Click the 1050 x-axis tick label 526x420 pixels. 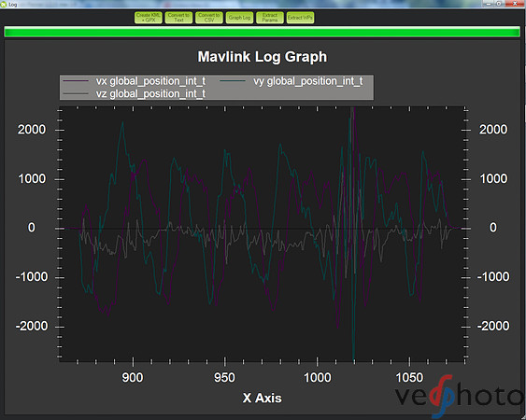point(409,378)
